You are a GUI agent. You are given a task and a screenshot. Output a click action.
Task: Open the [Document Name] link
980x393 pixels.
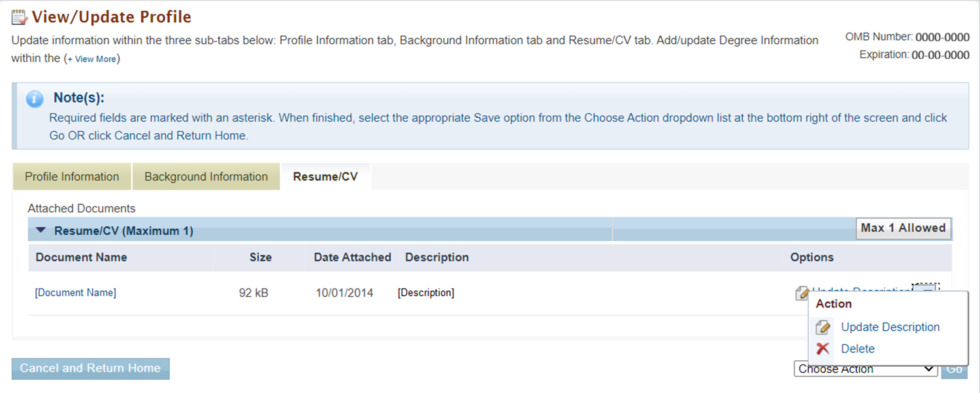76,293
